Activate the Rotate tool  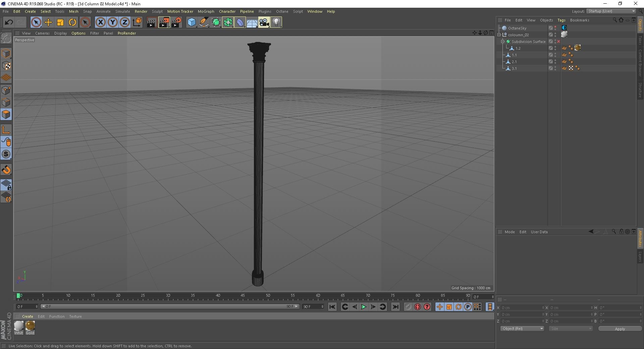[x=72, y=22]
